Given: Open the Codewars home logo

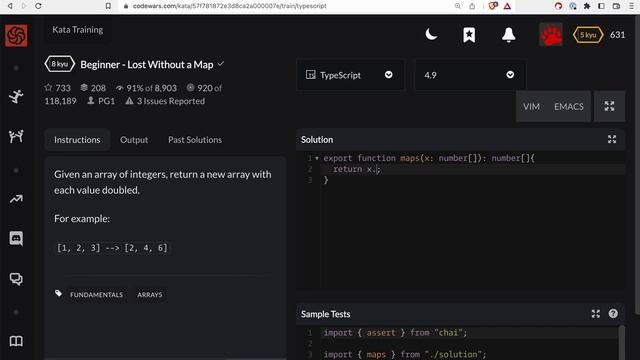Looking at the screenshot, I should point(16,36).
